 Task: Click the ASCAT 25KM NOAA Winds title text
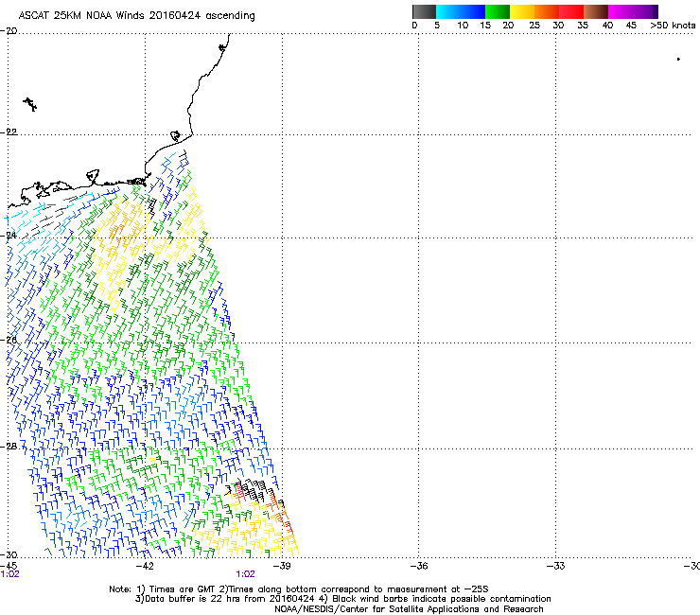coord(136,16)
